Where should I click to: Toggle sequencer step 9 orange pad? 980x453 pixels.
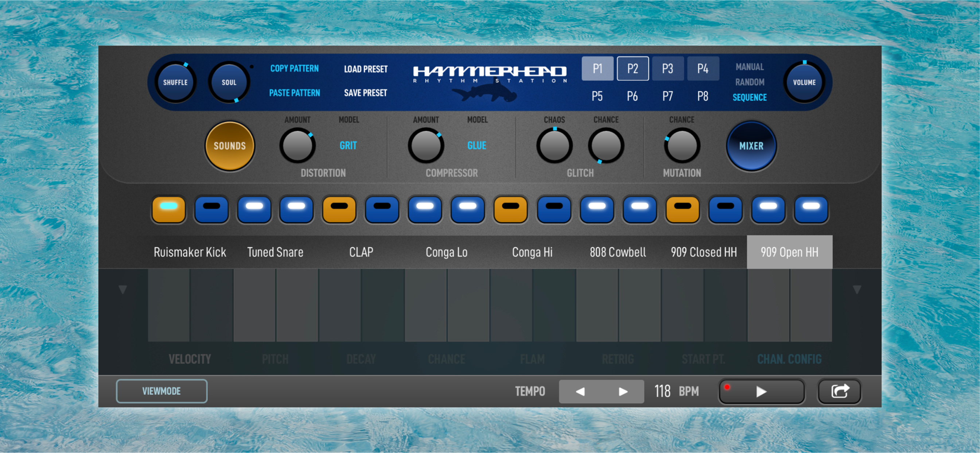tap(510, 209)
